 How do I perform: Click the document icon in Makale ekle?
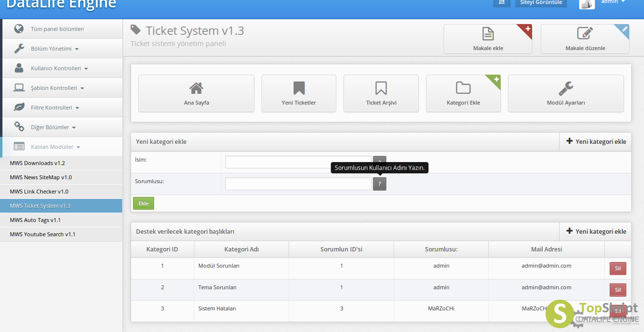(488, 33)
